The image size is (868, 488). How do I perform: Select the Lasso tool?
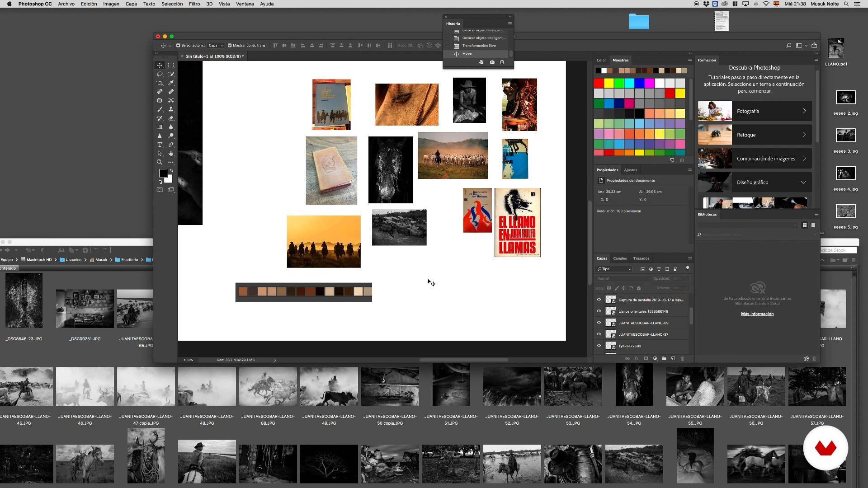(x=160, y=74)
